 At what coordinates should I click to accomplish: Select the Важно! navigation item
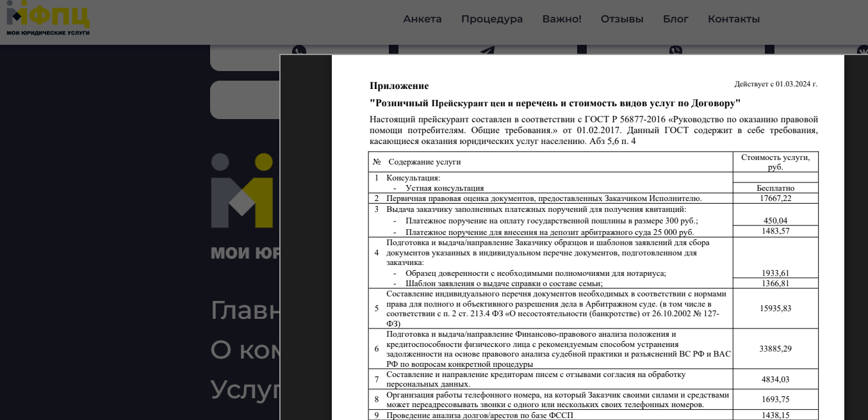point(562,19)
